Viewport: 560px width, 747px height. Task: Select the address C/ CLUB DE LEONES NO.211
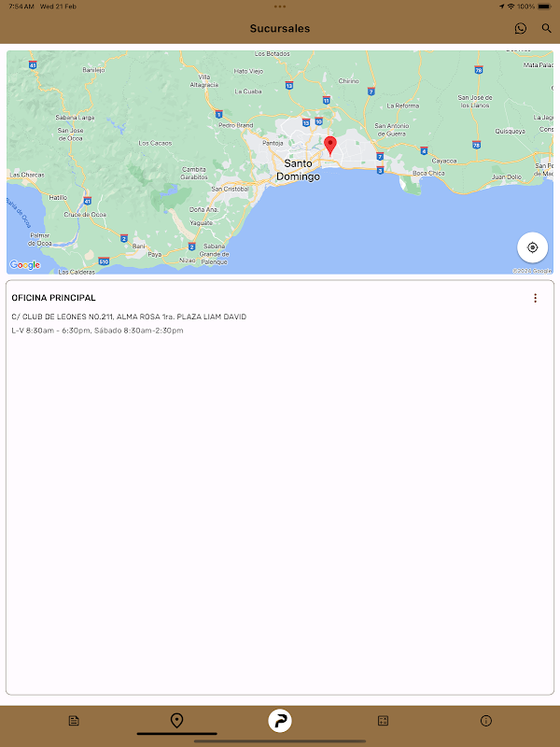(x=129, y=317)
